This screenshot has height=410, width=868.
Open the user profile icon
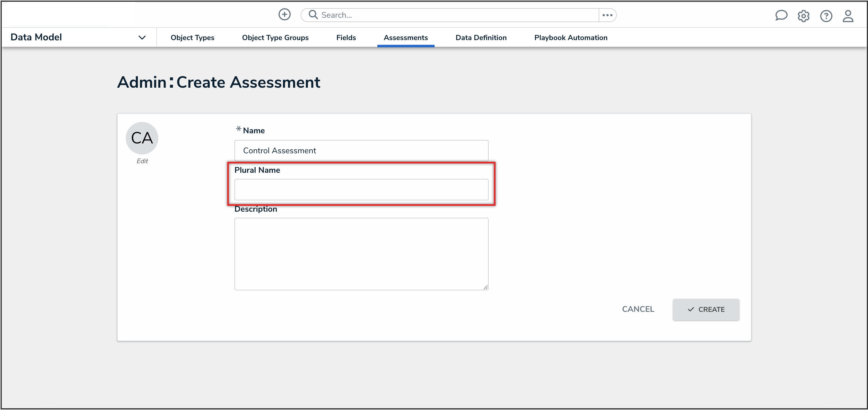(848, 16)
